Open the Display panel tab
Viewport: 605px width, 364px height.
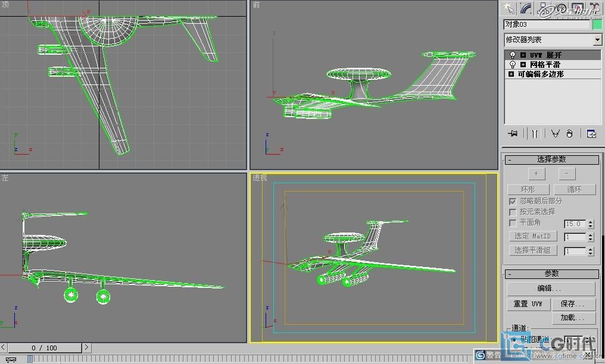(577, 8)
